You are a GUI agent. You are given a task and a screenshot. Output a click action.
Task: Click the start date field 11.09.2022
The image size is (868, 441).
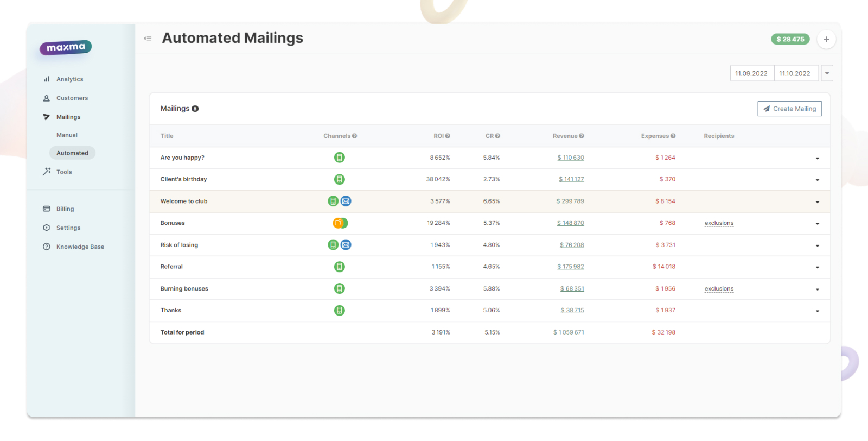click(751, 73)
